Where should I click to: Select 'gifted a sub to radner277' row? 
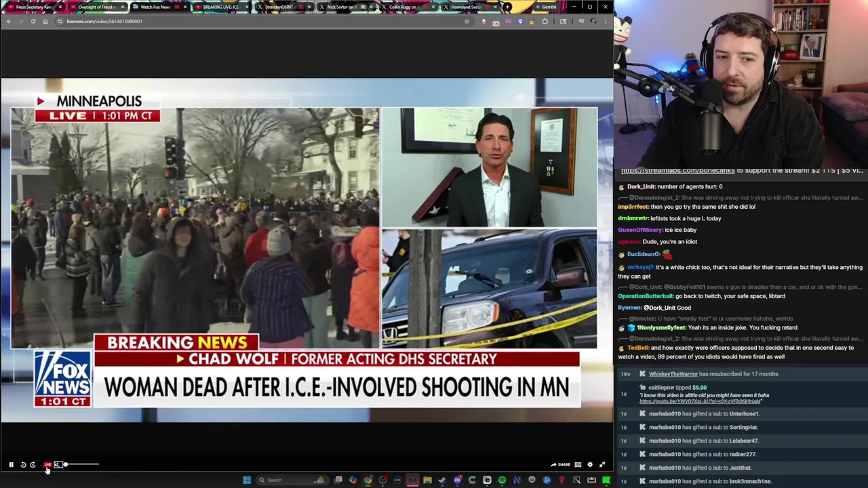[x=742, y=454]
